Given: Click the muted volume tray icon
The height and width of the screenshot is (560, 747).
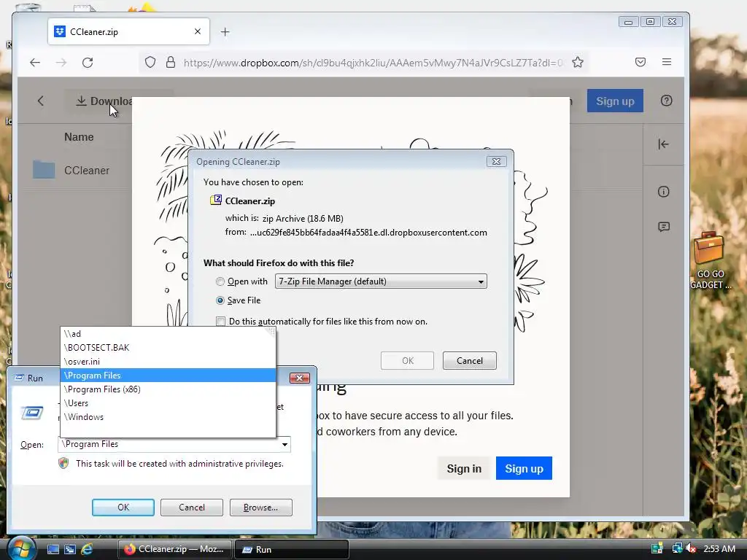Looking at the screenshot, I should point(691,548).
